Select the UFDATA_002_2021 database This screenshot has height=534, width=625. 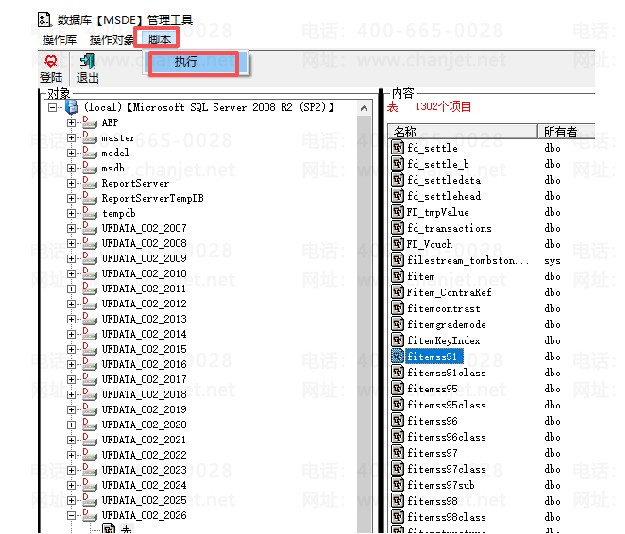click(x=144, y=440)
